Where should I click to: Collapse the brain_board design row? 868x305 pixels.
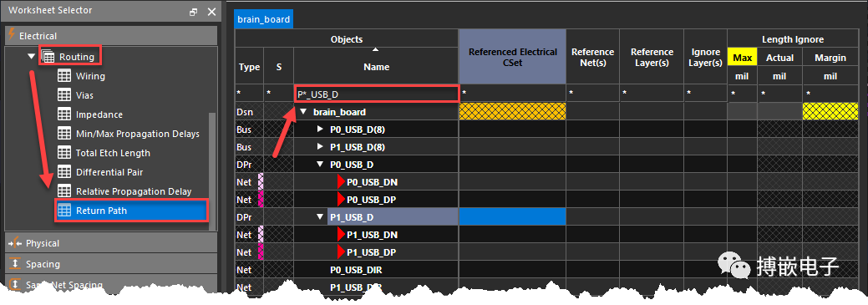[302, 112]
